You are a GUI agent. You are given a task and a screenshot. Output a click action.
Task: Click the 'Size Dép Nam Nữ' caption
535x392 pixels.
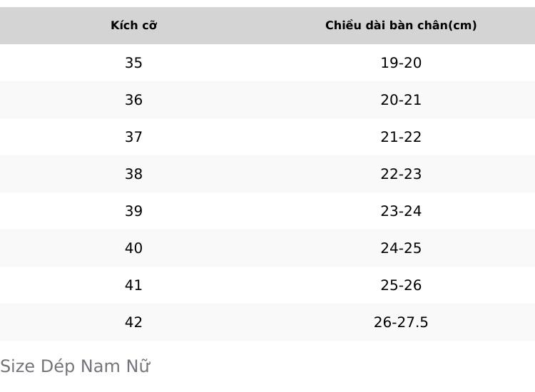coord(75,366)
